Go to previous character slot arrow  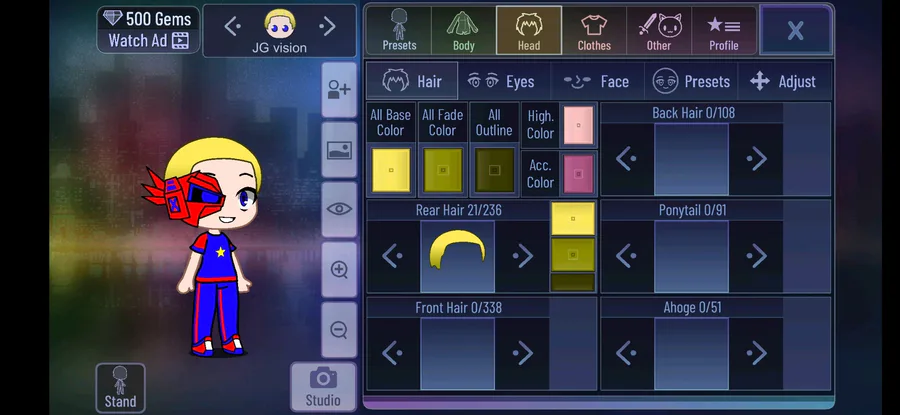pos(232,26)
